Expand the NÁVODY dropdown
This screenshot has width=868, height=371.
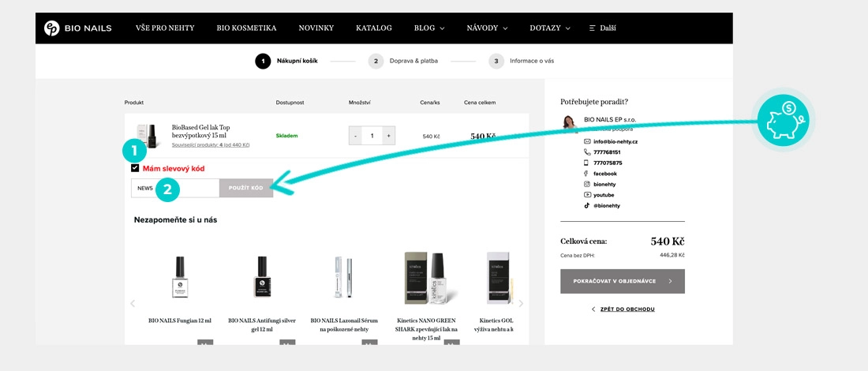tap(487, 28)
